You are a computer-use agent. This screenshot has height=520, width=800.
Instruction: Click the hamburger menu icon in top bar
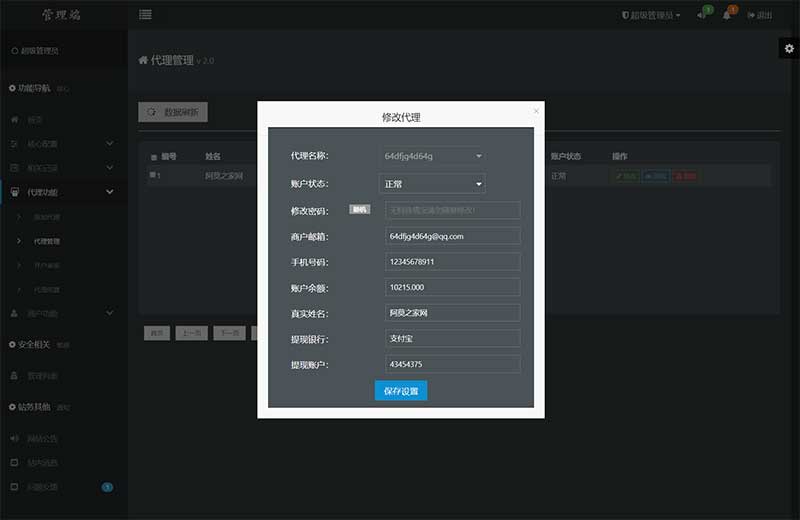pyautogui.click(x=146, y=15)
